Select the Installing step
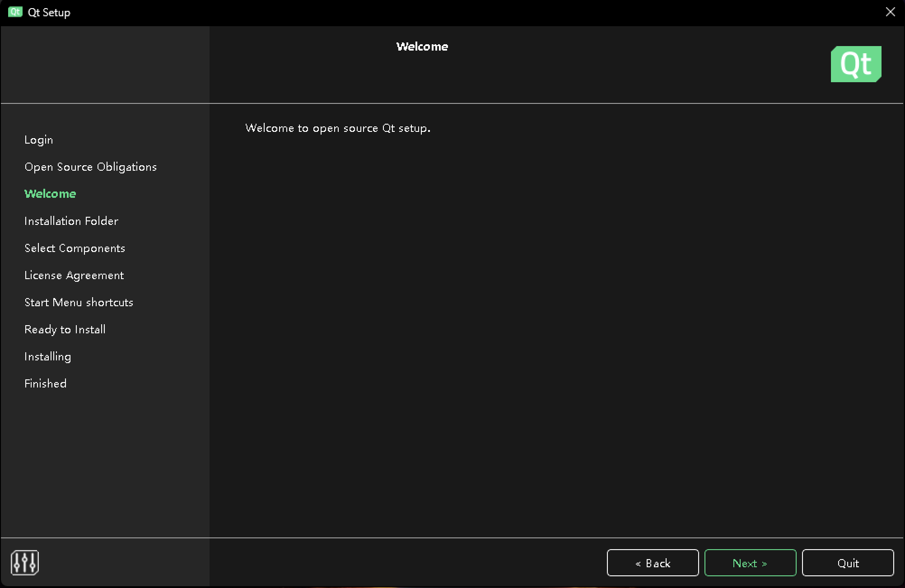 coord(47,356)
